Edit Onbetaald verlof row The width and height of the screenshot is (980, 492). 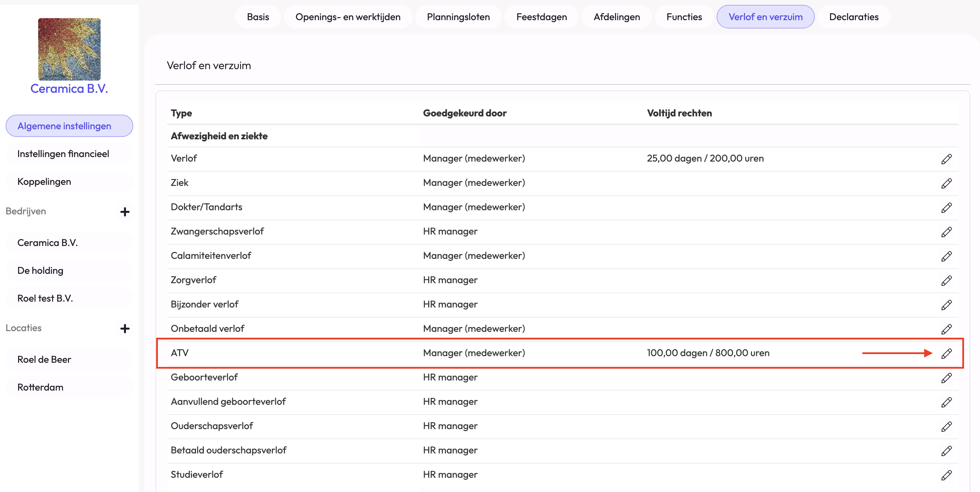[x=946, y=329]
